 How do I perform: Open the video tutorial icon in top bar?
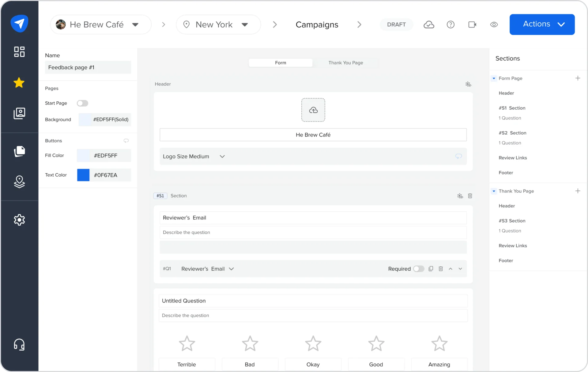[472, 24]
